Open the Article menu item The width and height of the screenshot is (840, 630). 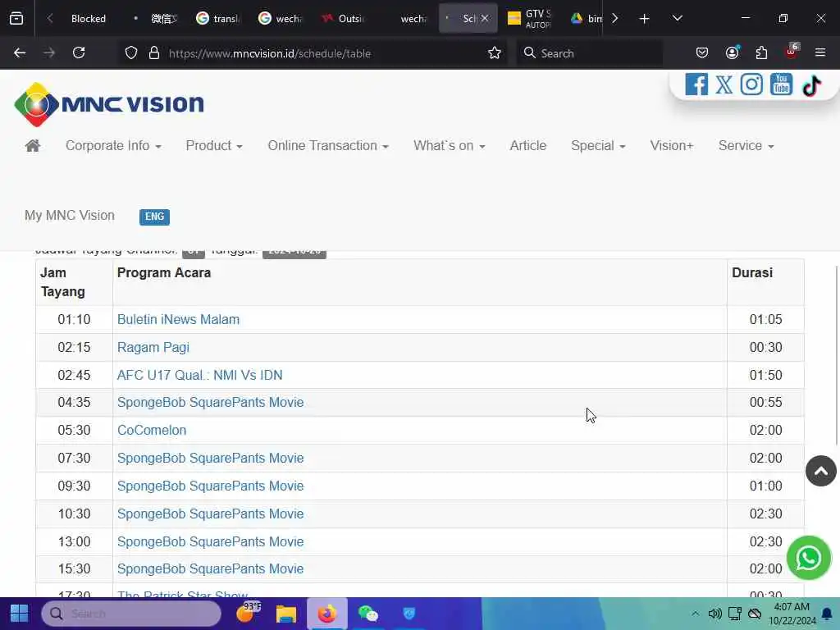tap(527, 146)
